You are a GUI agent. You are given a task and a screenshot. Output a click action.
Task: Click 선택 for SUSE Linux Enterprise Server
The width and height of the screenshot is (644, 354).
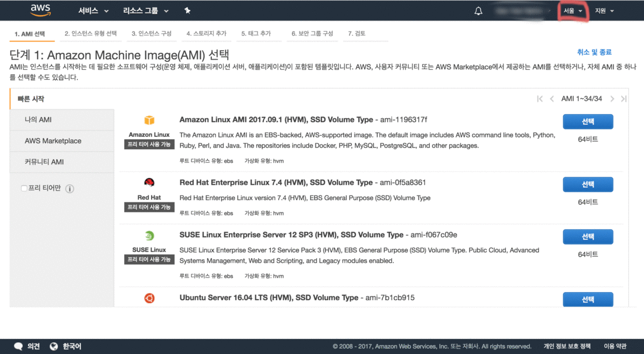pos(588,236)
